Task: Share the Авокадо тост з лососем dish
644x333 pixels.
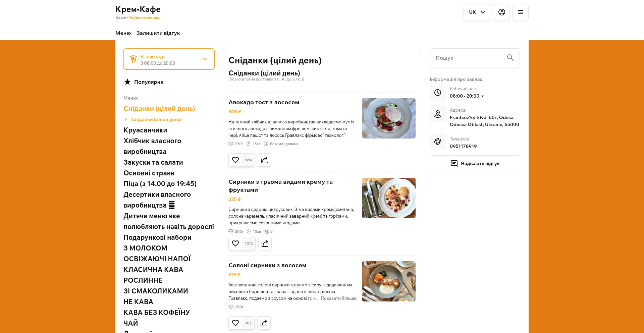Action: (x=264, y=160)
